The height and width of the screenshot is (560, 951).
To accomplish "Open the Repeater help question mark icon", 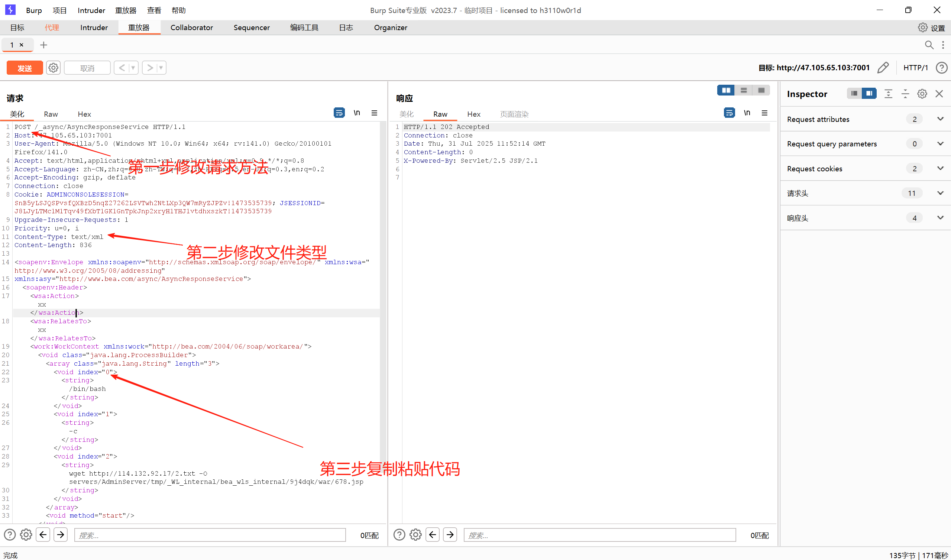I will pyautogui.click(x=941, y=68).
